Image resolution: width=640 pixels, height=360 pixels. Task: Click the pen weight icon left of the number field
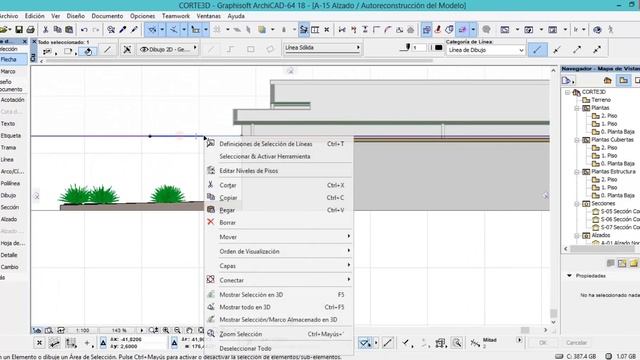click(x=405, y=48)
